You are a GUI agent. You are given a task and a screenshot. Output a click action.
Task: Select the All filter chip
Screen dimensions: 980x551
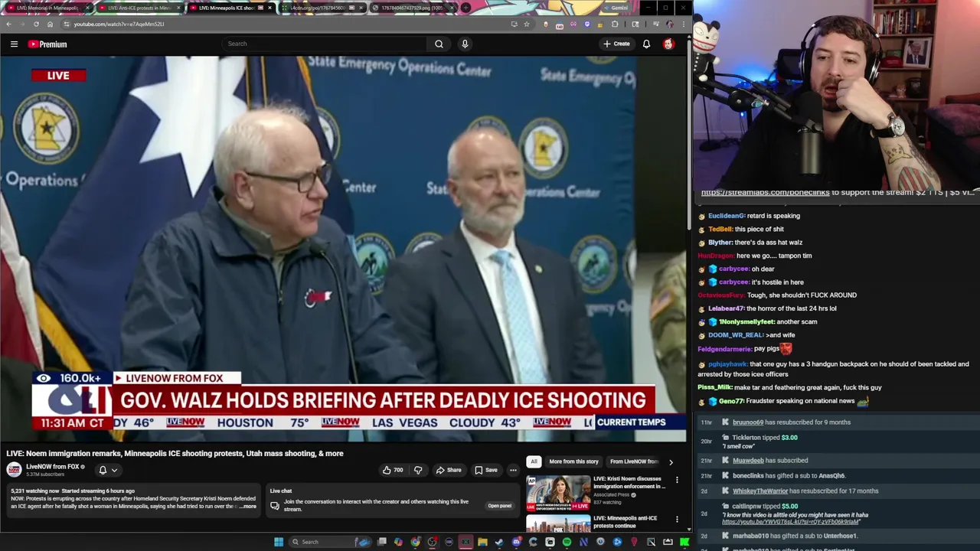534,461
